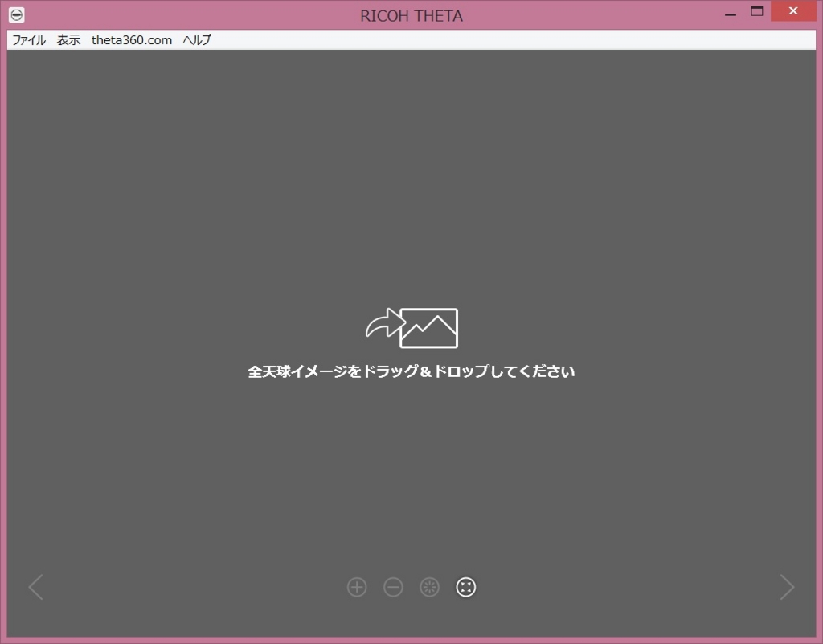823x644 pixels.
Task: Maximize the RICOH THETA window
Action: 757,11
